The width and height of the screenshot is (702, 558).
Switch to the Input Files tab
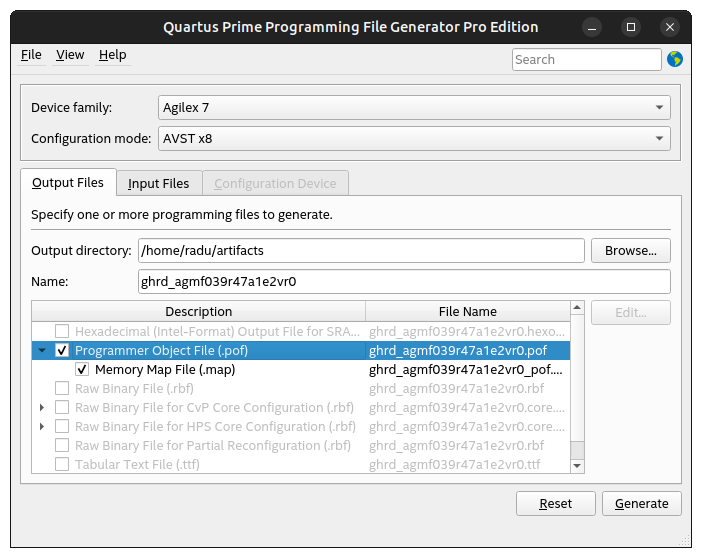(158, 183)
